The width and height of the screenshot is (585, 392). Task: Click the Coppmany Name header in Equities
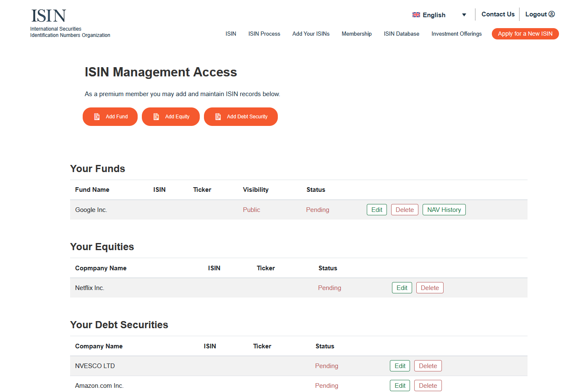click(101, 268)
